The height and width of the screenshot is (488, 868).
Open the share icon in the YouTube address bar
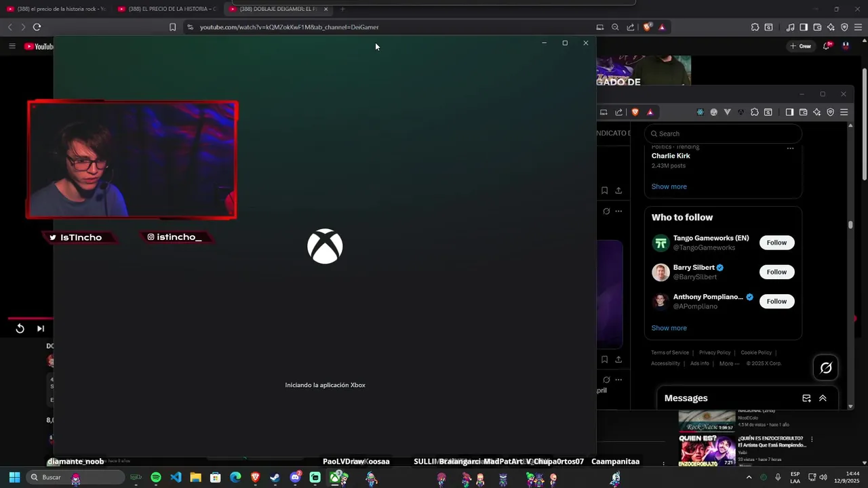pos(631,27)
